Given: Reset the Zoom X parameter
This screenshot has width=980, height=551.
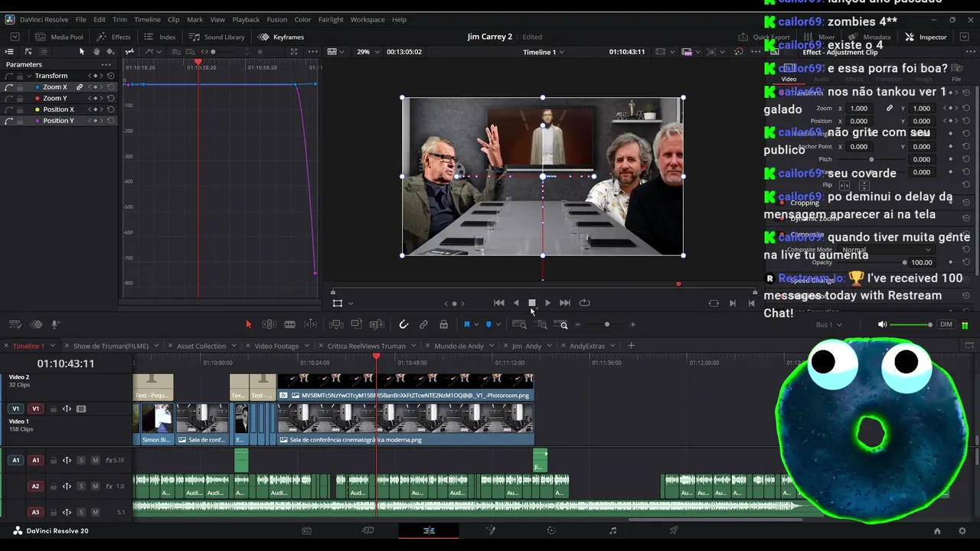Looking at the screenshot, I should tap(111, 87).
